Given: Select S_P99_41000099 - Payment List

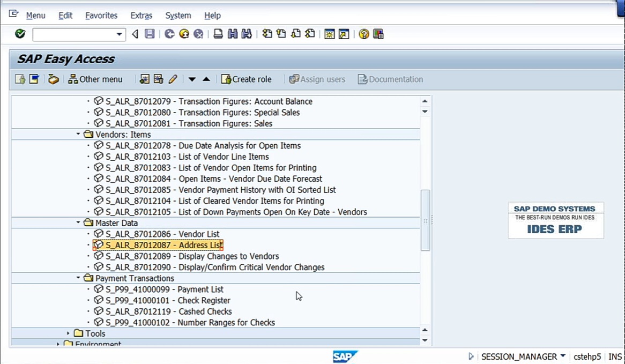Looking at the screenshot, I should tap(164, 289).
